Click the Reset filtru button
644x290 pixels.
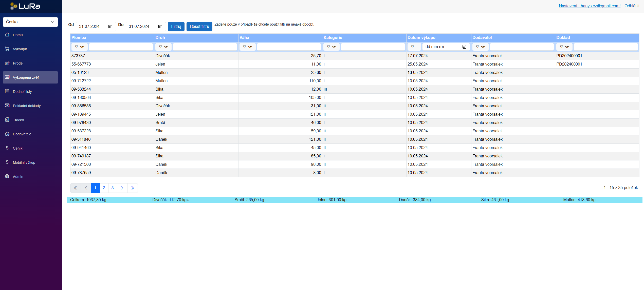199,27
